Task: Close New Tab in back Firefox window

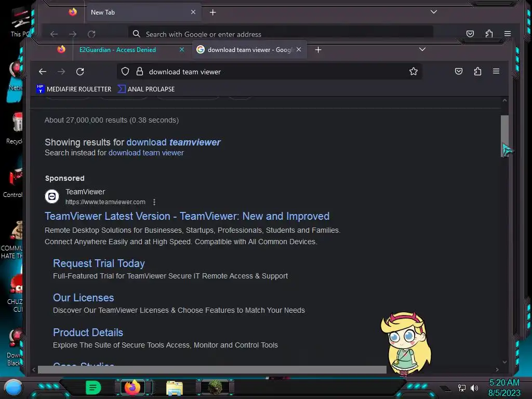Action: pos(193,12)
